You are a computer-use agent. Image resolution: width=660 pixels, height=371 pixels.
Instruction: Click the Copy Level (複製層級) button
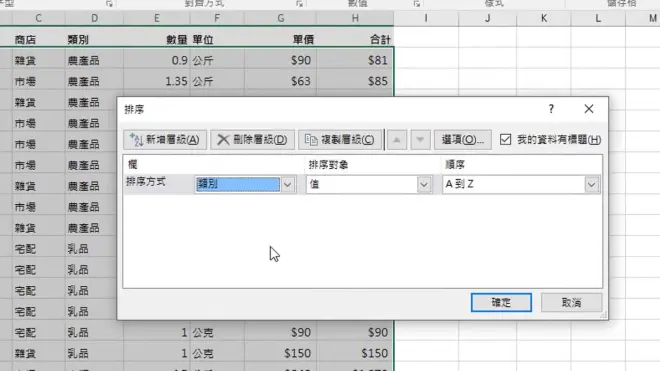pos(340,140)
